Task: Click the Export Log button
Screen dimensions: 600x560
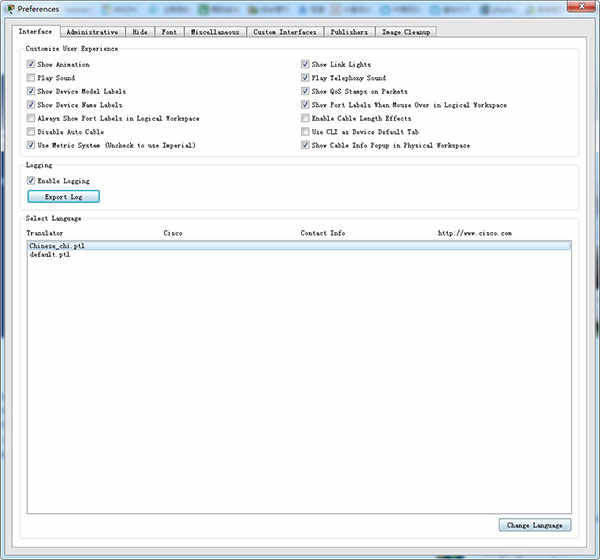Action: click(64, 196)
